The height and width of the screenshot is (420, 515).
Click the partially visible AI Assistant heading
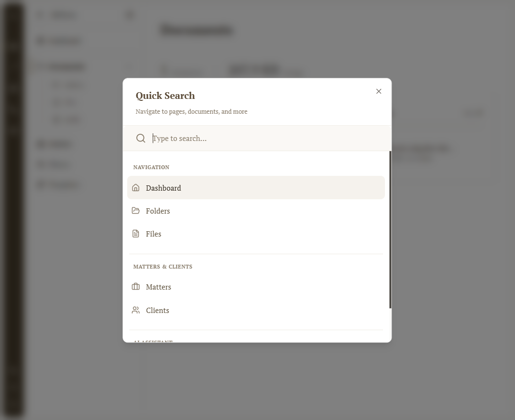click(x=153, y=341)
